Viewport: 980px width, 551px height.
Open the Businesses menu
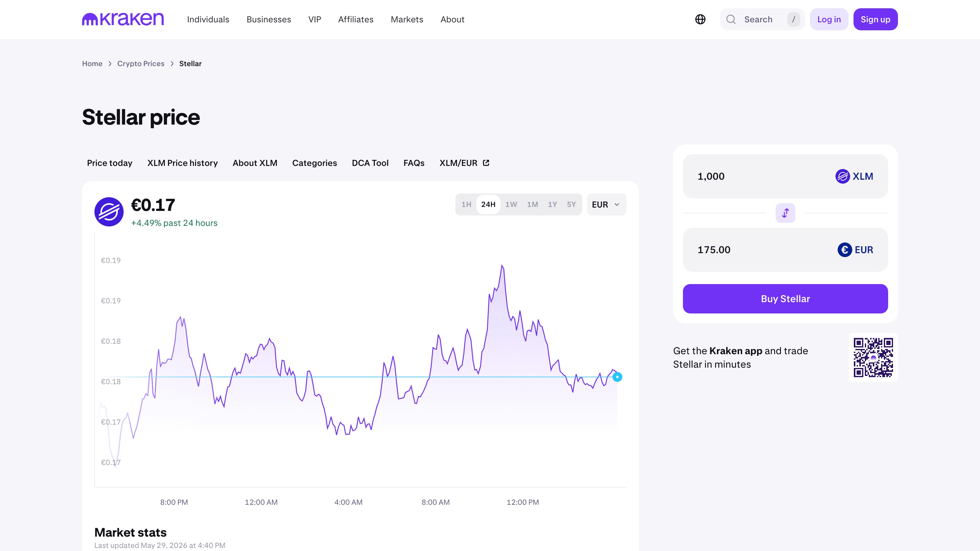tap(269, 19)
